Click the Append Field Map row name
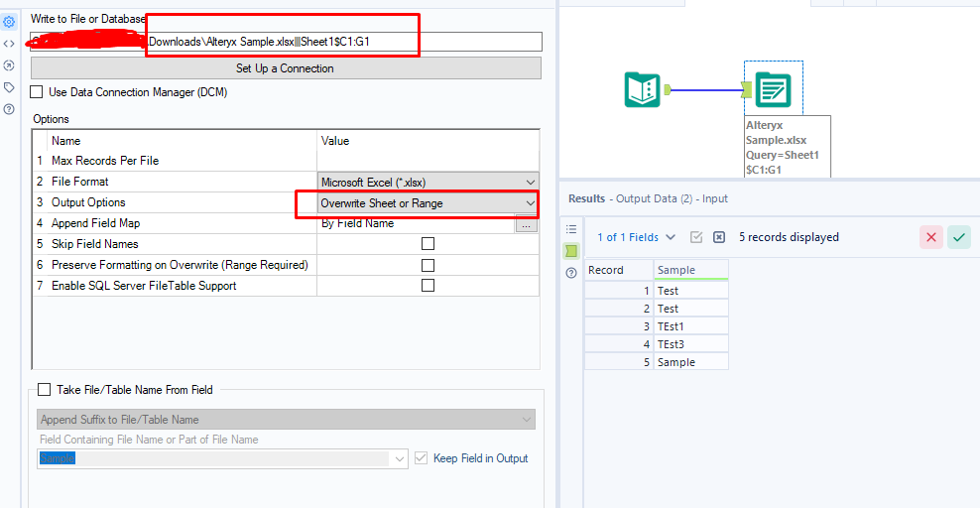This screenshot has width=980, height=508. (95, 223)
